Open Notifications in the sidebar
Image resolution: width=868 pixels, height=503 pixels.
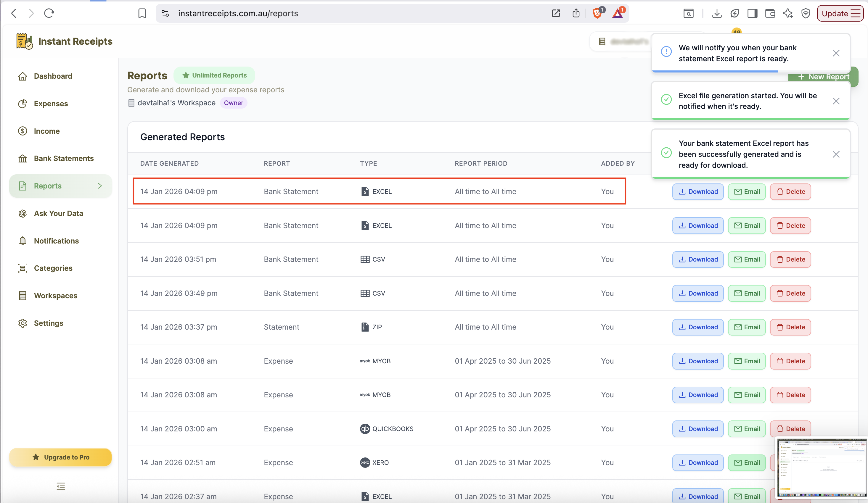[x=61, y=241]
